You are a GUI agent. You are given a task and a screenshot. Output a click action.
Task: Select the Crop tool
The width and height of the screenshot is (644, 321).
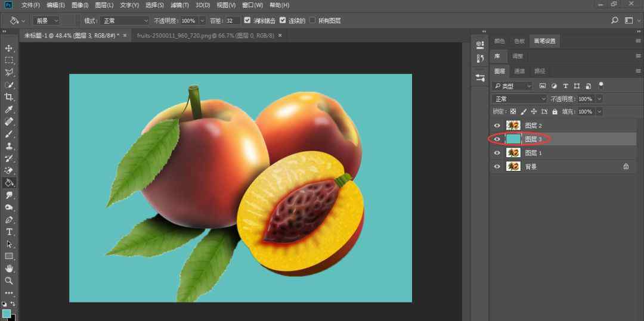pos(9,97)
